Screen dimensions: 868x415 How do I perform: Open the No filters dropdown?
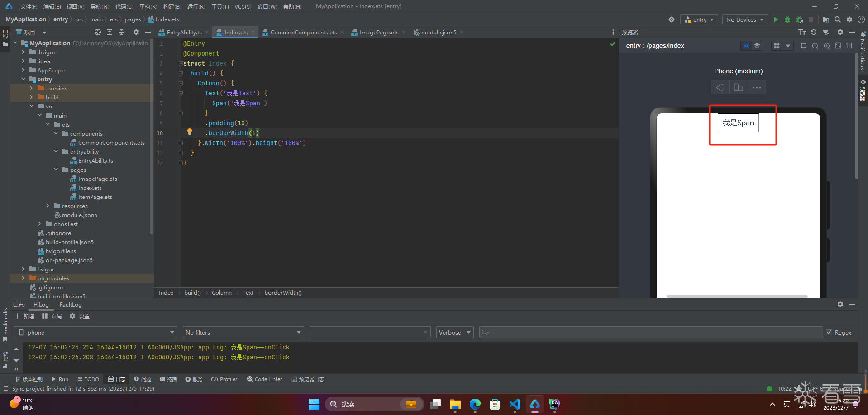(243, 332)
